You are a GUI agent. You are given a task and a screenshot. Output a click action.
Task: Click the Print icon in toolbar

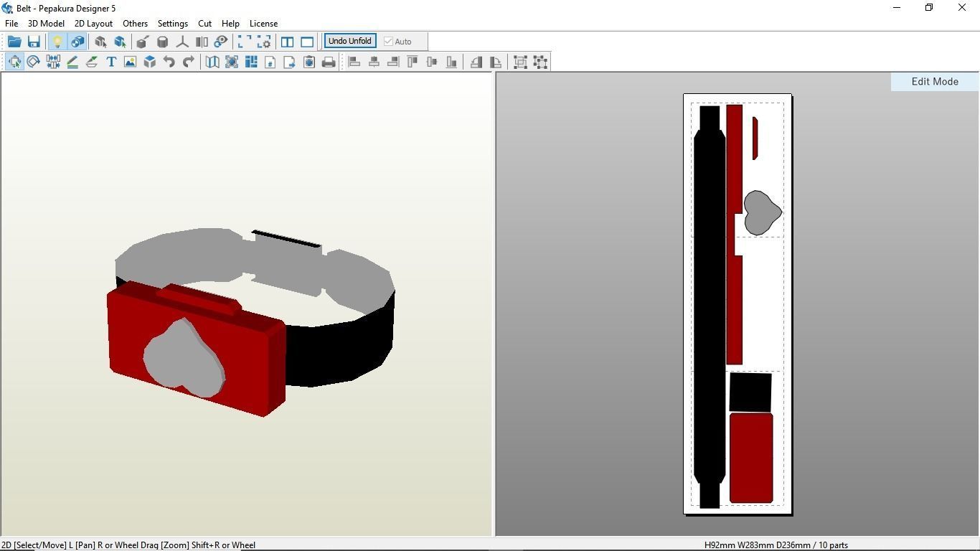pyautogui.click(x=329, y=62)
